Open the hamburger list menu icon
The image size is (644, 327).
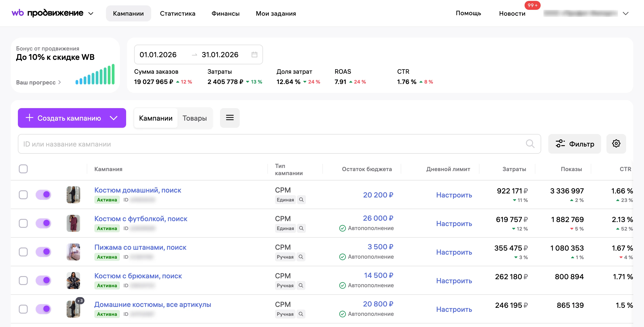230,118
